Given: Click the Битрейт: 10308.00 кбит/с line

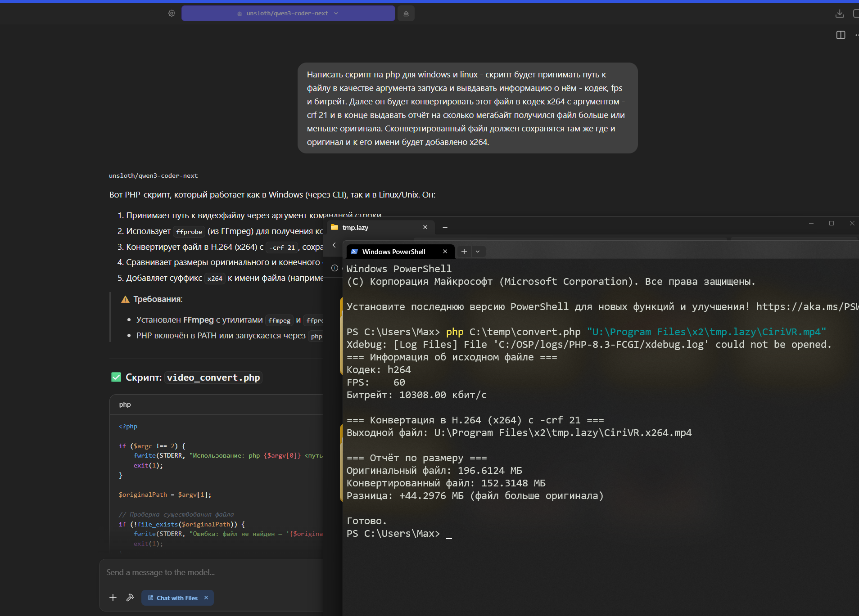Looking at the screenshot, I should pyautogui.click(x=416, y=395).
